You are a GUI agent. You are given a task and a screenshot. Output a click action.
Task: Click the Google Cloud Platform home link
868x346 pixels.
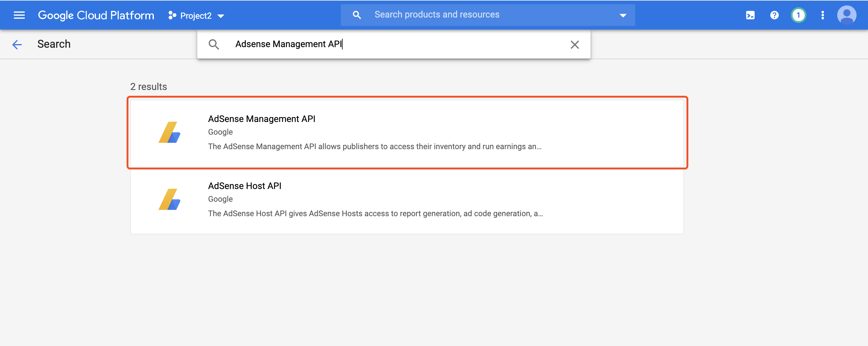[97, 15]
